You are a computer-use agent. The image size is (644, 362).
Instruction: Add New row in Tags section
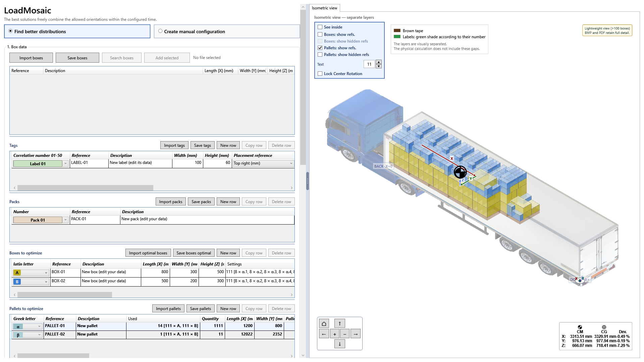coord(228,145)
